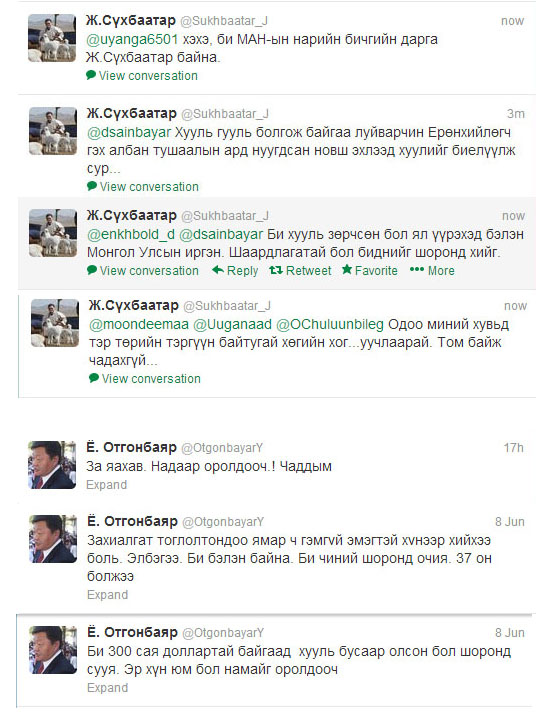
Task: Open the @uyanga6501 mention link
Action: click(x=132, y=40)
